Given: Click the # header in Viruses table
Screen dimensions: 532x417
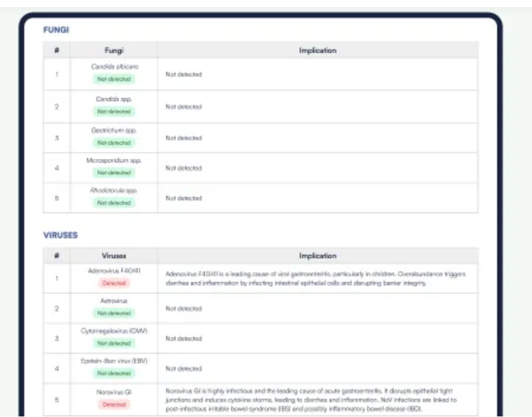Looking at the screenshot, I should (x=57, y=256).
